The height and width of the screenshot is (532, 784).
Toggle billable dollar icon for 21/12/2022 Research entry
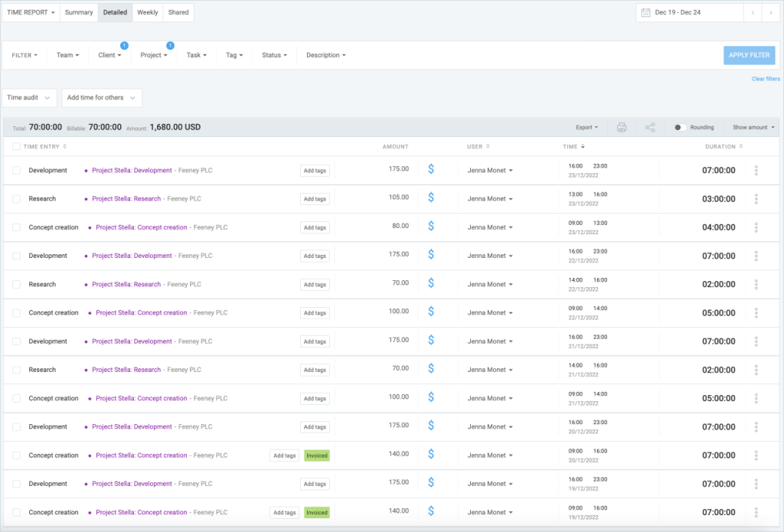click(x=431, y=369)
